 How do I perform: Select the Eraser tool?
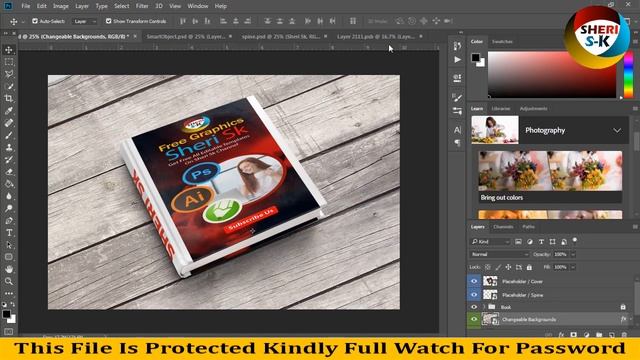(x=9, y=172)
